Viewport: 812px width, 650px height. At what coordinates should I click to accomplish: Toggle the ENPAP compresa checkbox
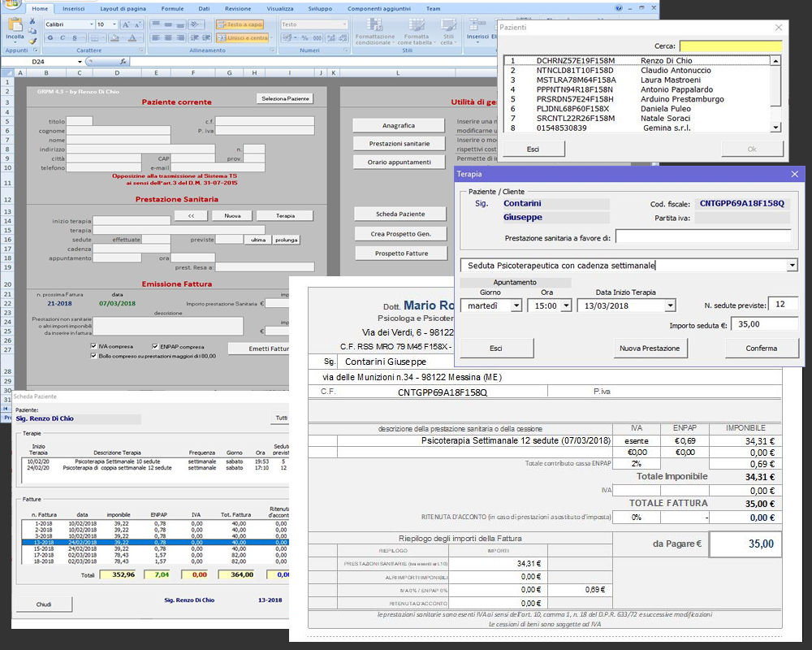tap(155, 346)
